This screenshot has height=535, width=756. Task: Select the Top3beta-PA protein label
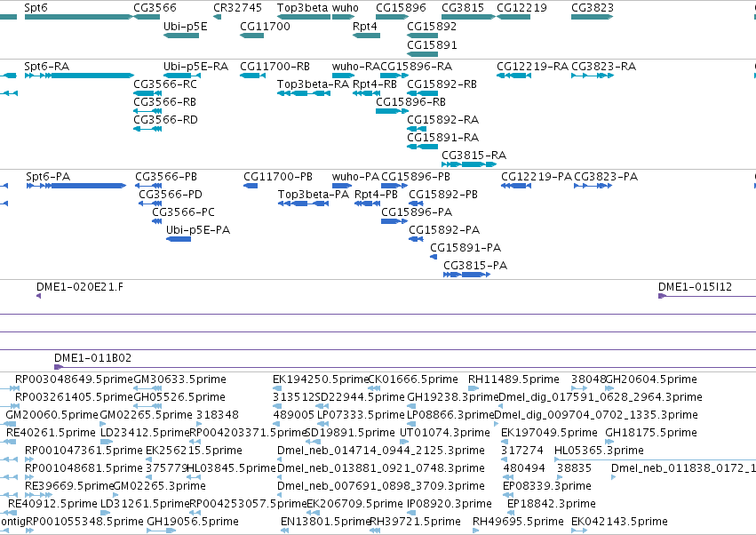pyautogui.click(x=314, y=195)
